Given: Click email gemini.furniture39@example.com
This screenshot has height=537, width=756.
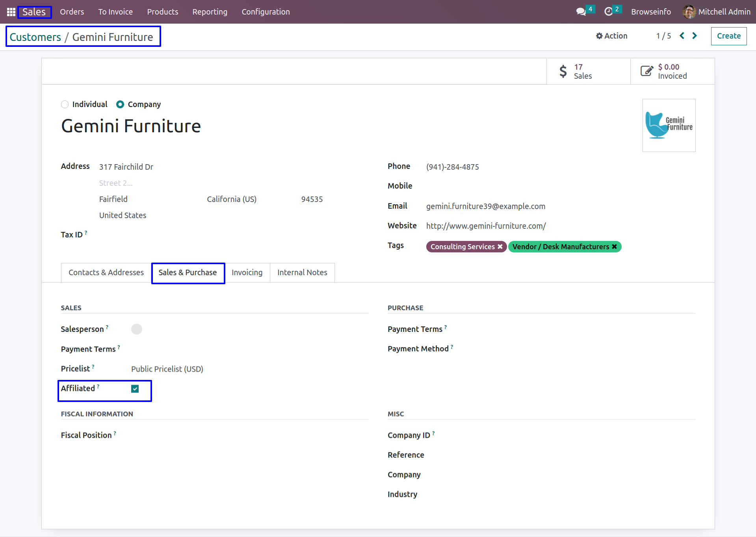Looking at the screenshot, I should tap(486, 206).
